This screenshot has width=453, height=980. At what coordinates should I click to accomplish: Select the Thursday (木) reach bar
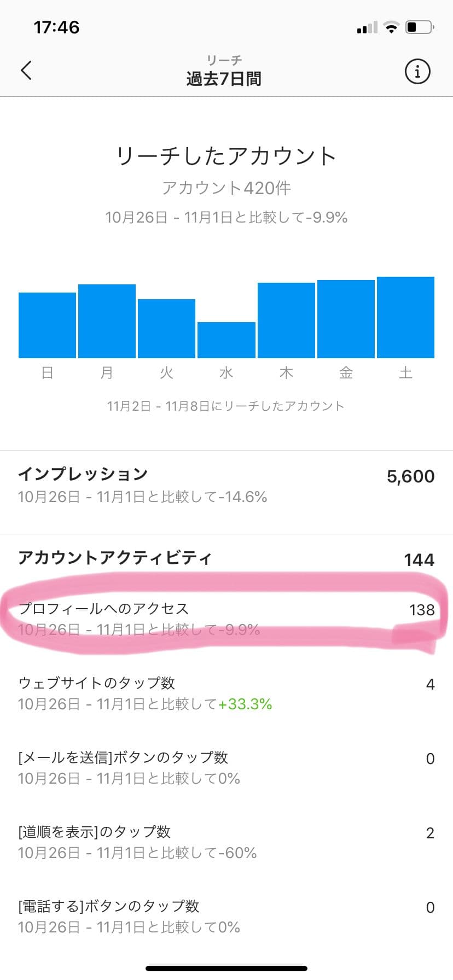[x=286, y=320]
